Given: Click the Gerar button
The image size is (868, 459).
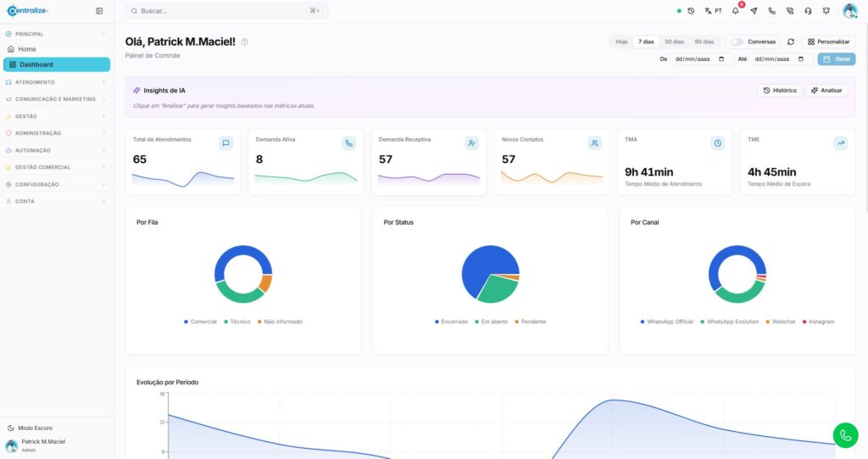Looking at the screenshot, I should (837, 59).
